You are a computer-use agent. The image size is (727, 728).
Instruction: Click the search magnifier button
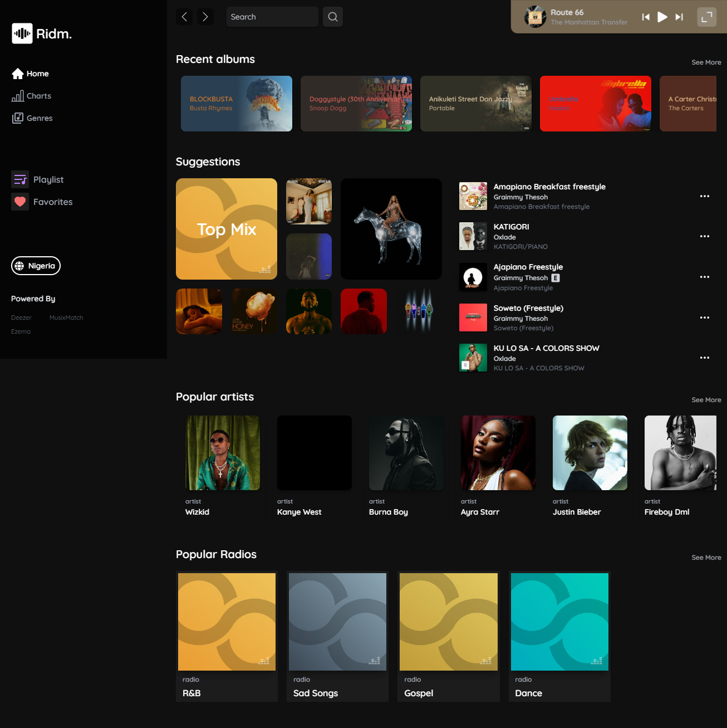333,17
